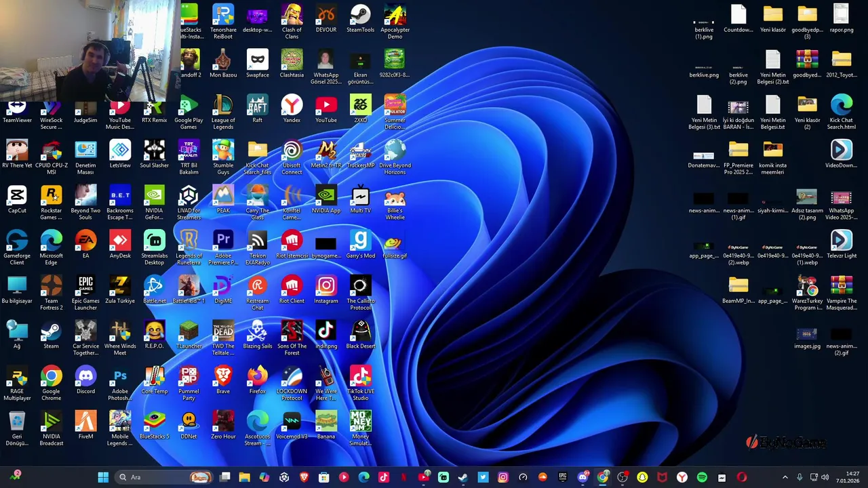Select the CPUID CPU-Z MSI shortcut

point(52,158)
